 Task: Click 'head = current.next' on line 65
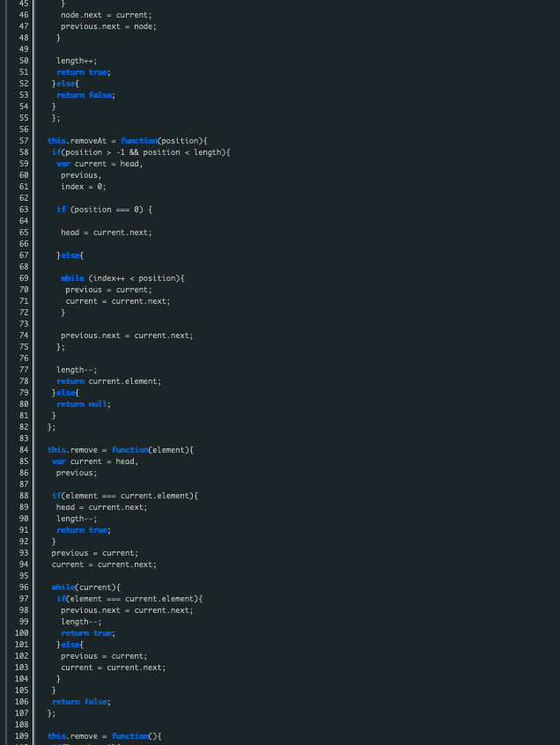(106, 232)
